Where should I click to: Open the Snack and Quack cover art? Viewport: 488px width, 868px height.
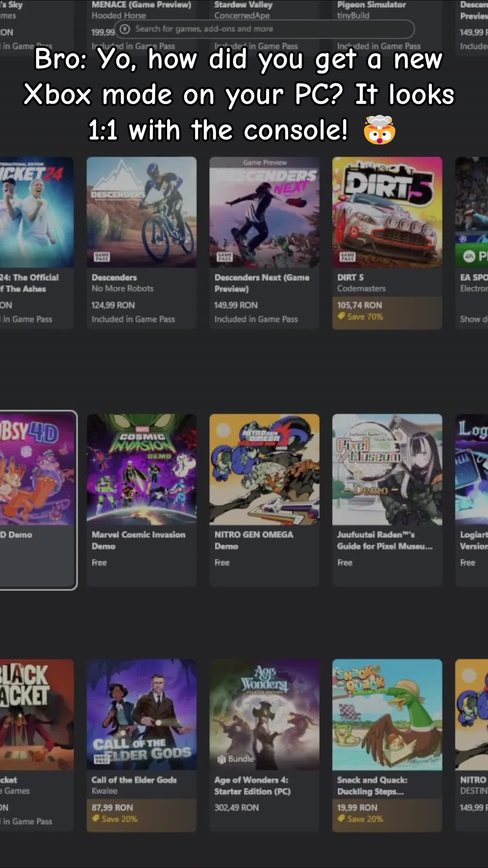[387, 714]
